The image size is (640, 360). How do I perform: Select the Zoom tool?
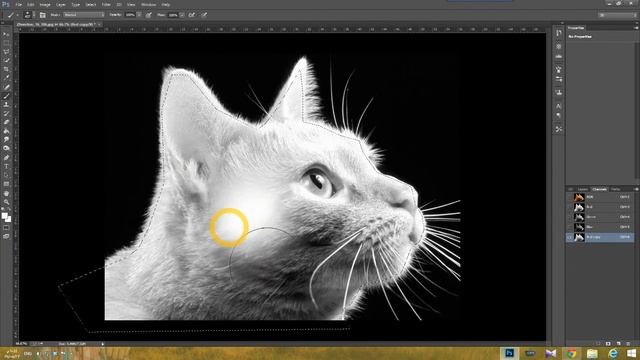6,202
